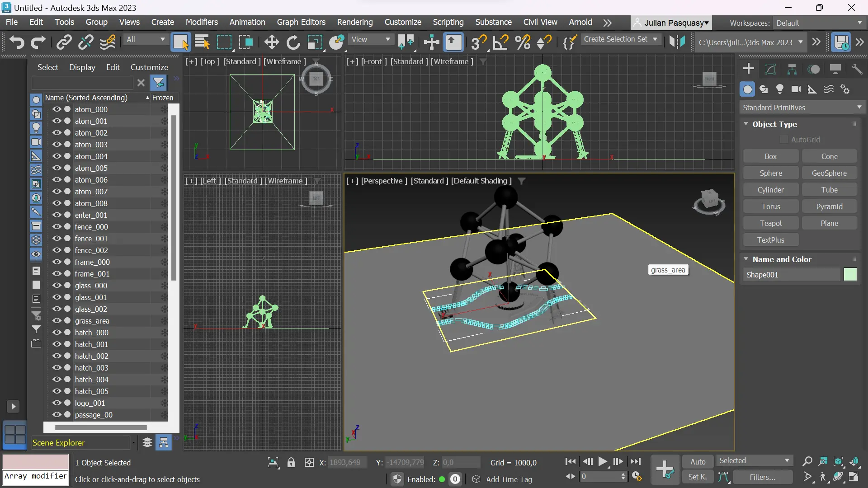The width and height of the screenshot is (868, 488).
Task: Click the current frame number field
Action: tap(600, 476)
